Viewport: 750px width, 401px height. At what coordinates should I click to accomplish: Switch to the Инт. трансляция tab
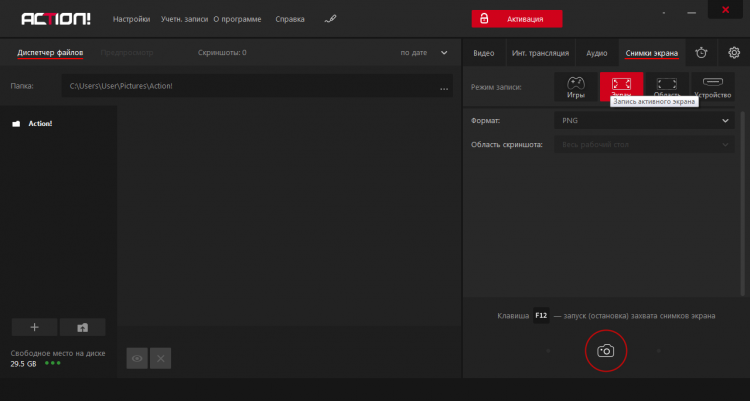(540, 53)
